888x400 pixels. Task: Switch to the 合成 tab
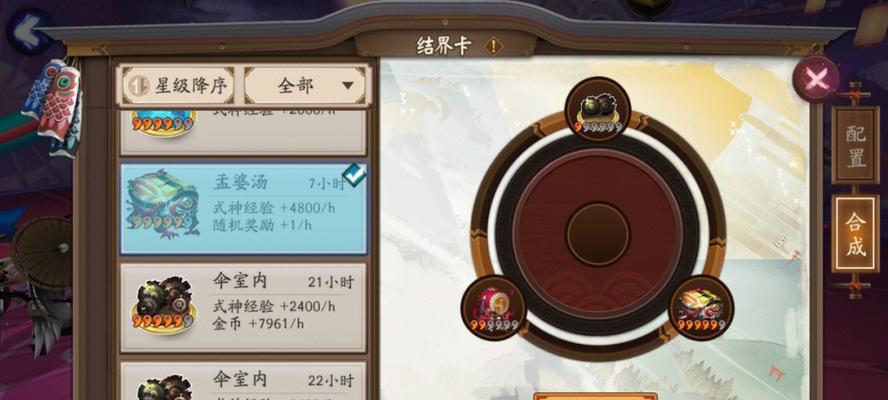pos(855,233)
